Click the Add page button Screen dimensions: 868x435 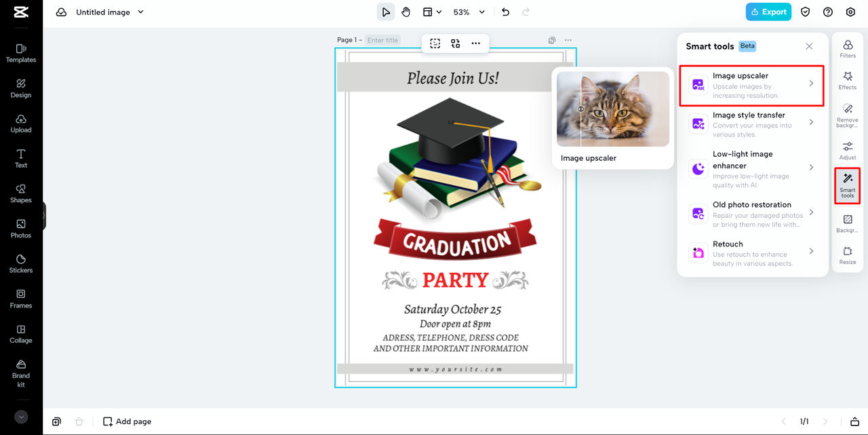pos(127,421)
